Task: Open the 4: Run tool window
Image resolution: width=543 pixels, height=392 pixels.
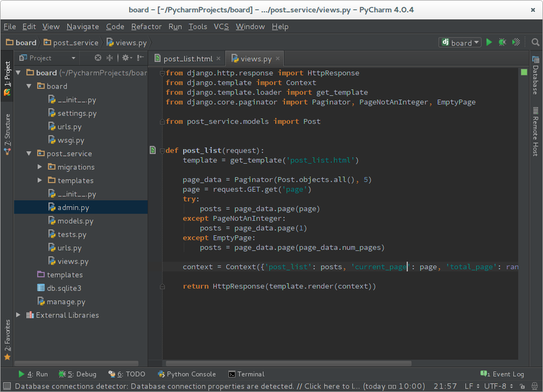Action: click(33, 374)
